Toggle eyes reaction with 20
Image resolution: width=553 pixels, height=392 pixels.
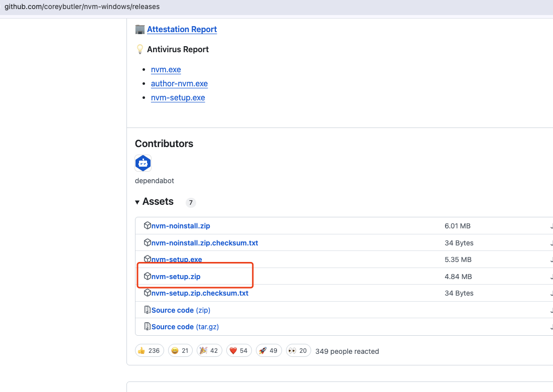[x=299, y=351]
